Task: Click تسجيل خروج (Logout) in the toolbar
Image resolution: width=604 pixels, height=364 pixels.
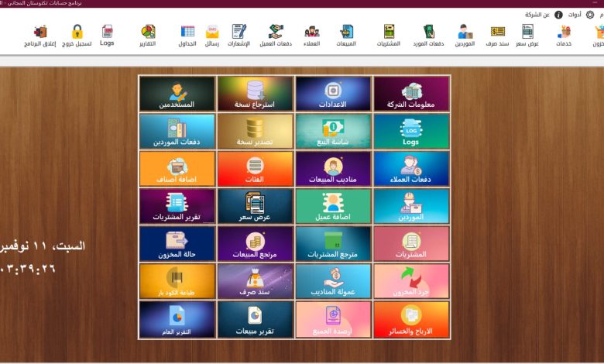Action: coord(77,36)
